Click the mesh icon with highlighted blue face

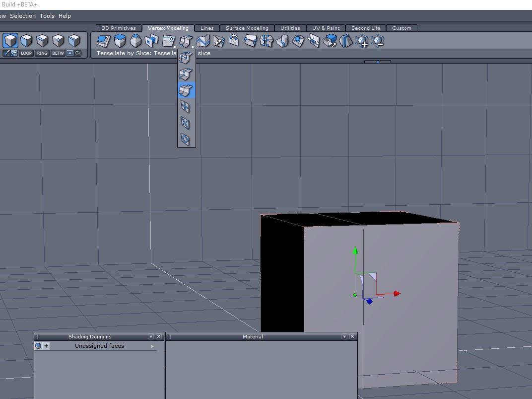(298, 41)
